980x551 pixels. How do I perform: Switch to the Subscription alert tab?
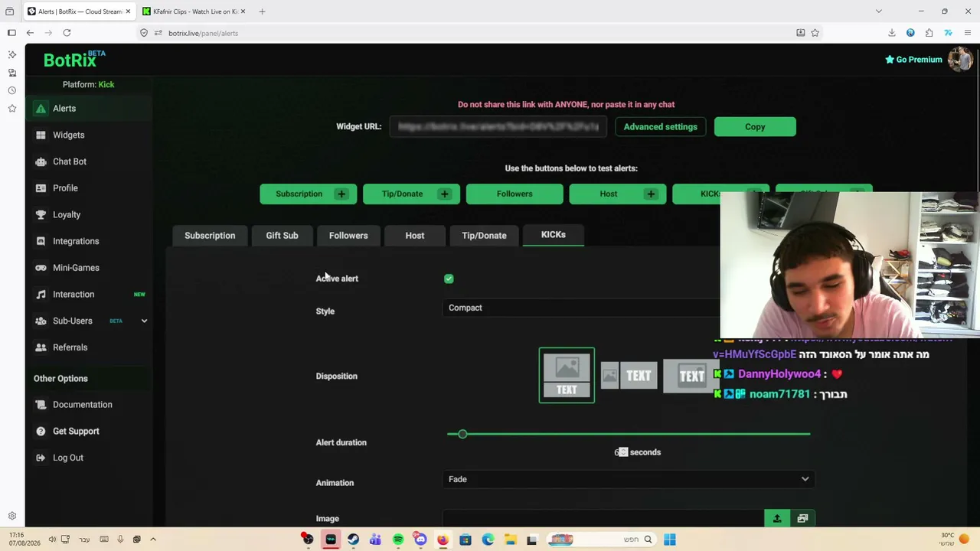[x=210, y=236]
